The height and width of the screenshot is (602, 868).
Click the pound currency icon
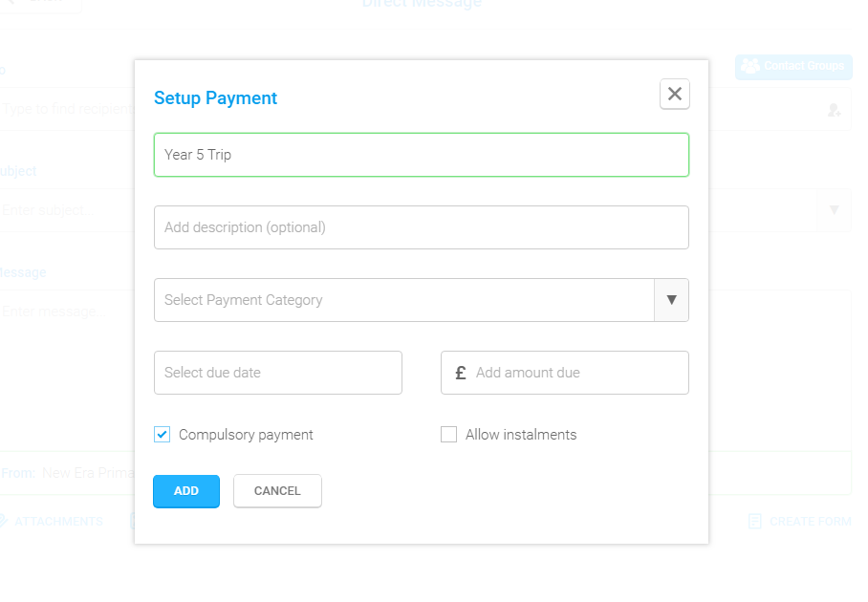[460, 373]
